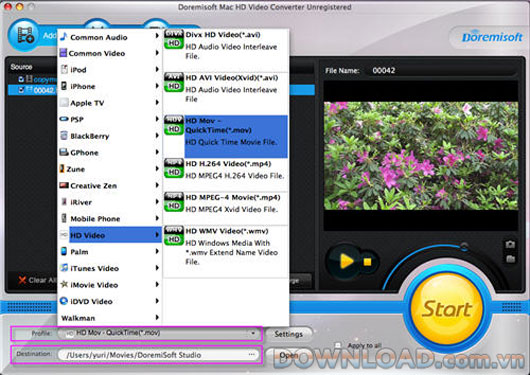Expand the iPhone submenu arrow

(x=157, y=86)
